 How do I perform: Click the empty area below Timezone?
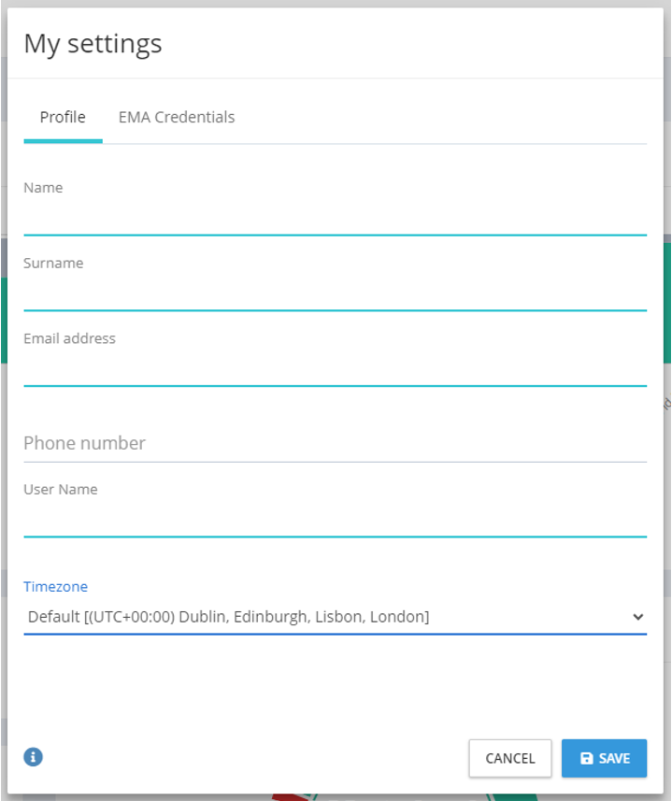(x=335, y=682)
